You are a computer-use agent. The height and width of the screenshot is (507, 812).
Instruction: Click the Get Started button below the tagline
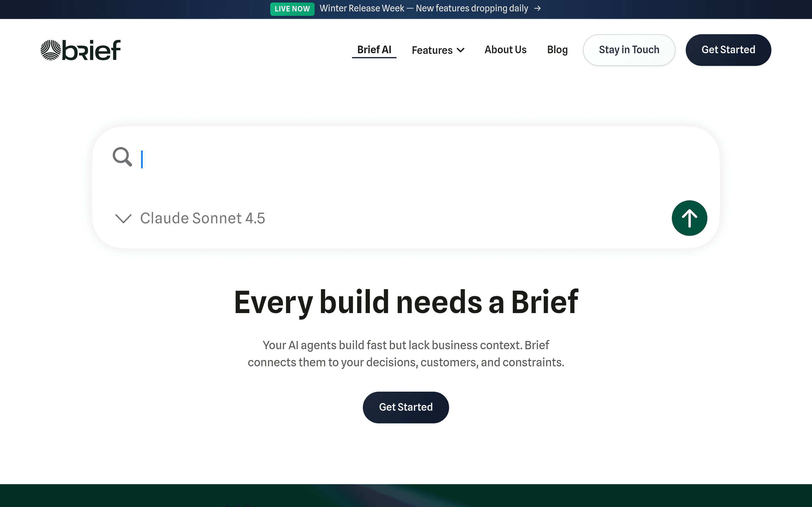tap(406, 407)
